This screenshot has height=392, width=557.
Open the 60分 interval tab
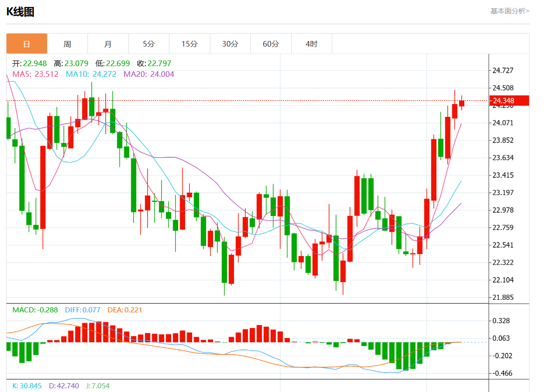click(x=271, y=44)
